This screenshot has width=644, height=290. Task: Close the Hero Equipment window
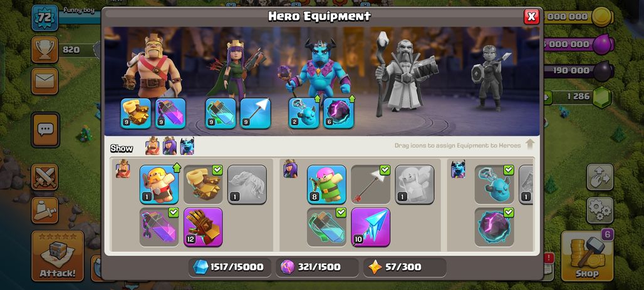(531, 16)
